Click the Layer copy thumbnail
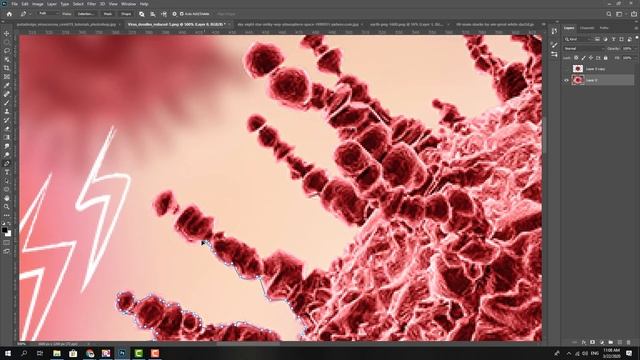 tap(578, 69)
